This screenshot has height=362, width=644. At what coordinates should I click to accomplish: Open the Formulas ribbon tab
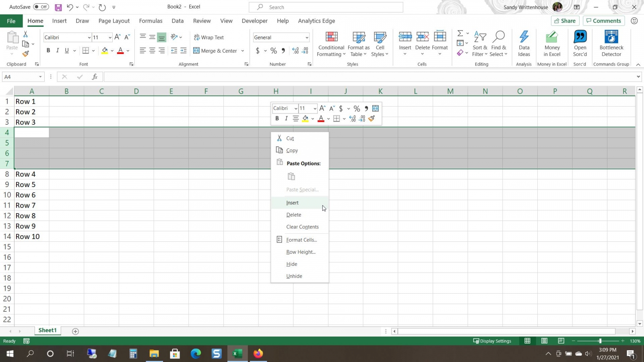pyautogui.click(x=151, y=21)
